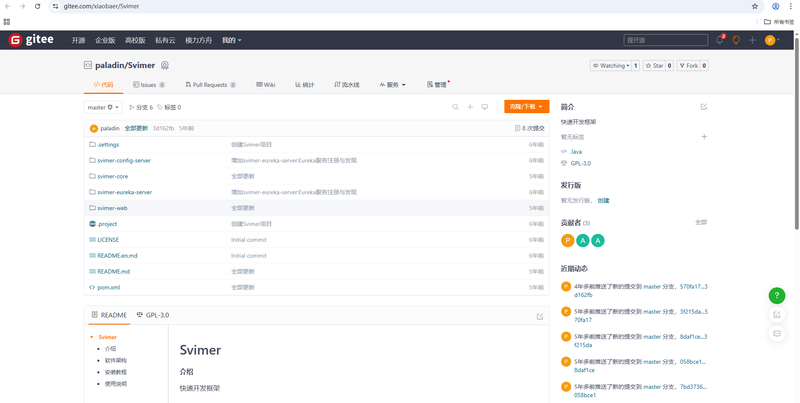Select the README tab in file viewer

[x=109, y=315]
